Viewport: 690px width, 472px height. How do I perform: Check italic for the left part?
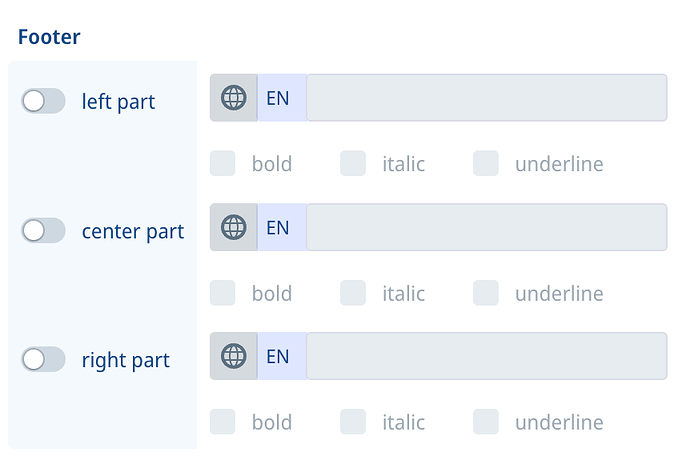353,163
